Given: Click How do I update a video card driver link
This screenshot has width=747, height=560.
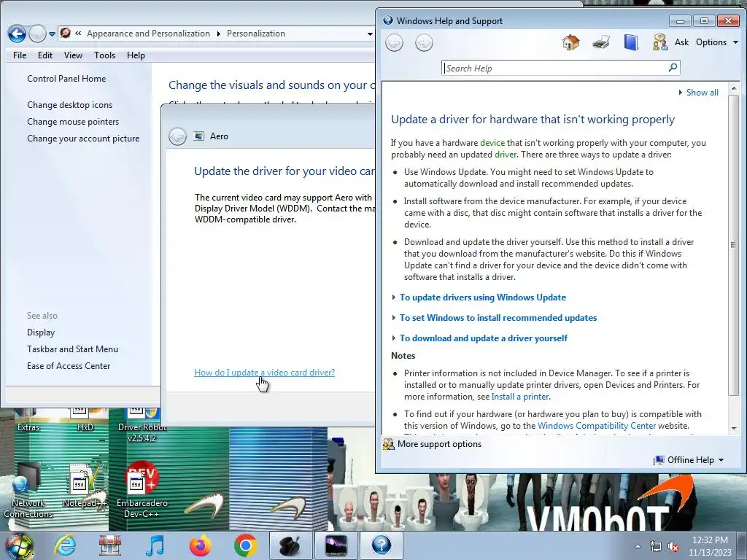Looking at the screenshot, I should 264,373.
